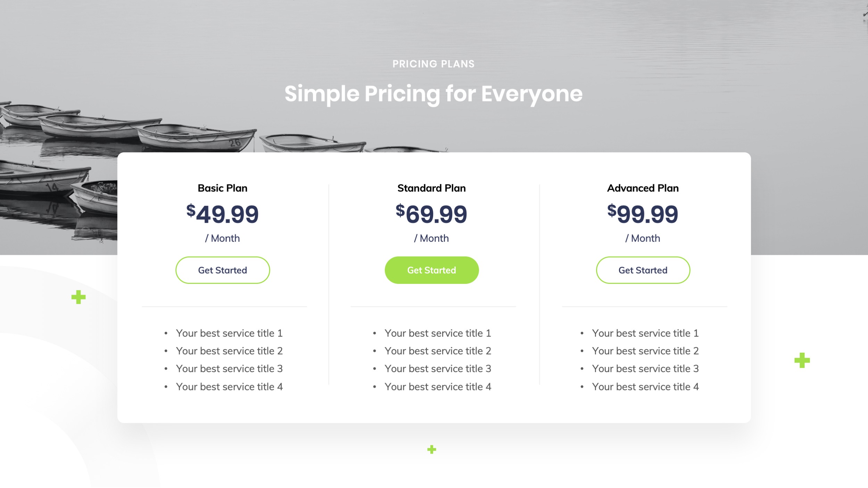Select the $99.99 price
Image resolution: width=868 pixels, height=488 pixels.
click(x=643, y=214)
